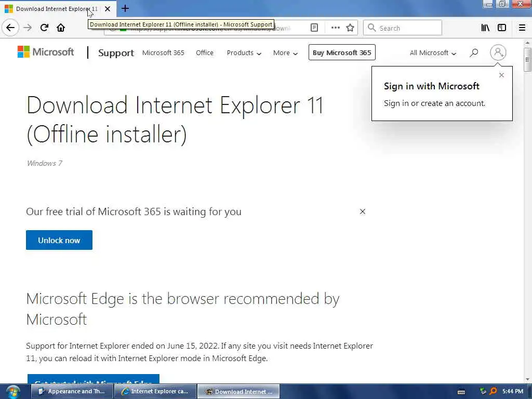
Task: Expand the Products dropdown
Action: pos(244,52)
